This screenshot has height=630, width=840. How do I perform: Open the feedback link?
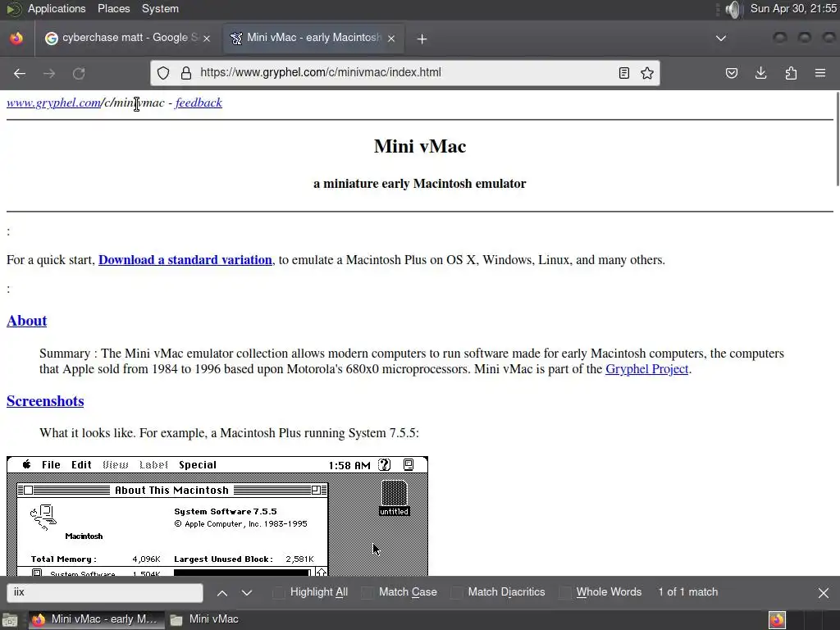(x=199, y=103)
